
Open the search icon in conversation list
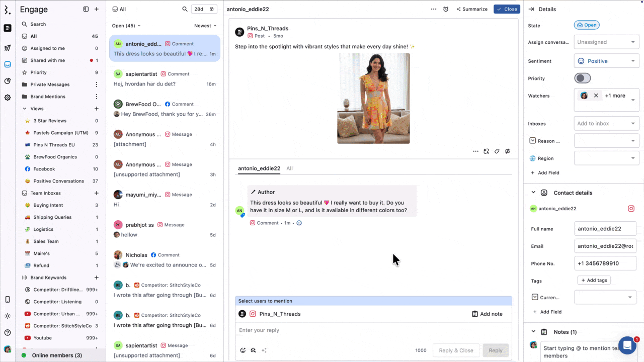(x=185, y=9)
